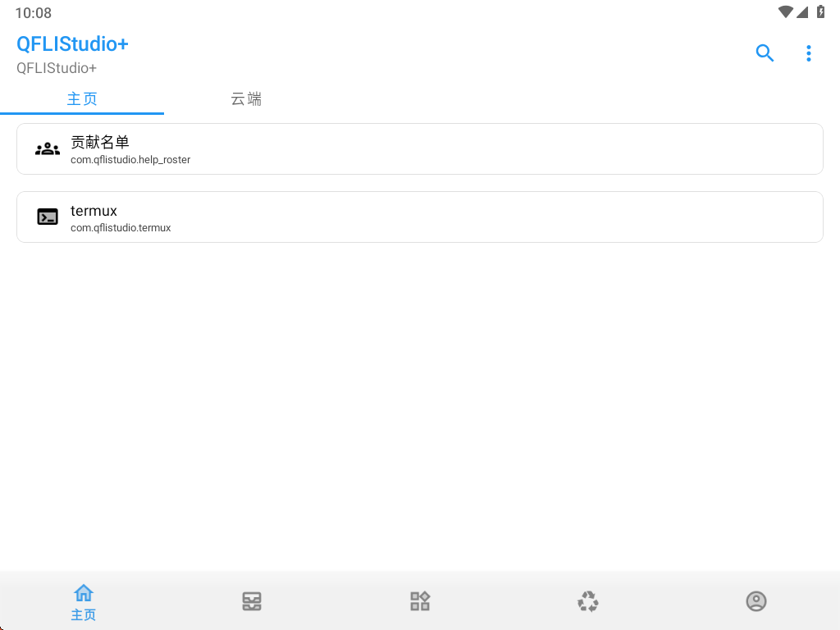Click the group people icon beside 贡献名单

pos(48,149)
